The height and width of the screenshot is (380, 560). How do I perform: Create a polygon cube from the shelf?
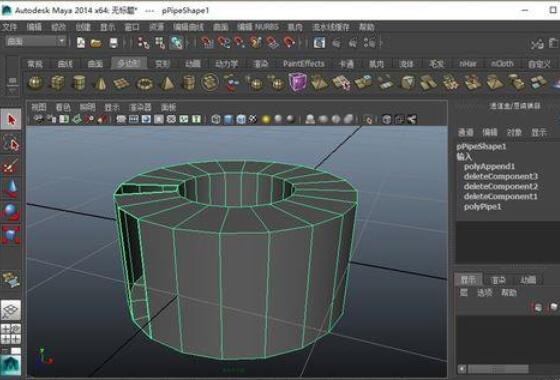(x=57, y=82)
